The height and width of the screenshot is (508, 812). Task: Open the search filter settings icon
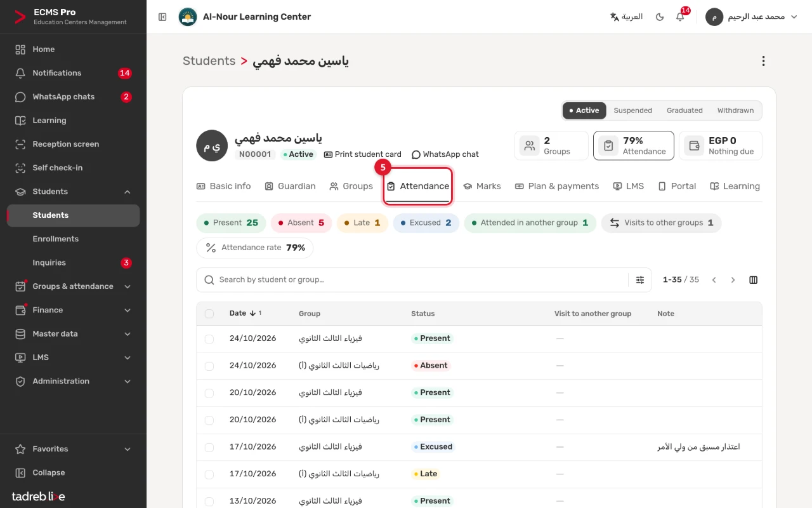click(640, 280)
